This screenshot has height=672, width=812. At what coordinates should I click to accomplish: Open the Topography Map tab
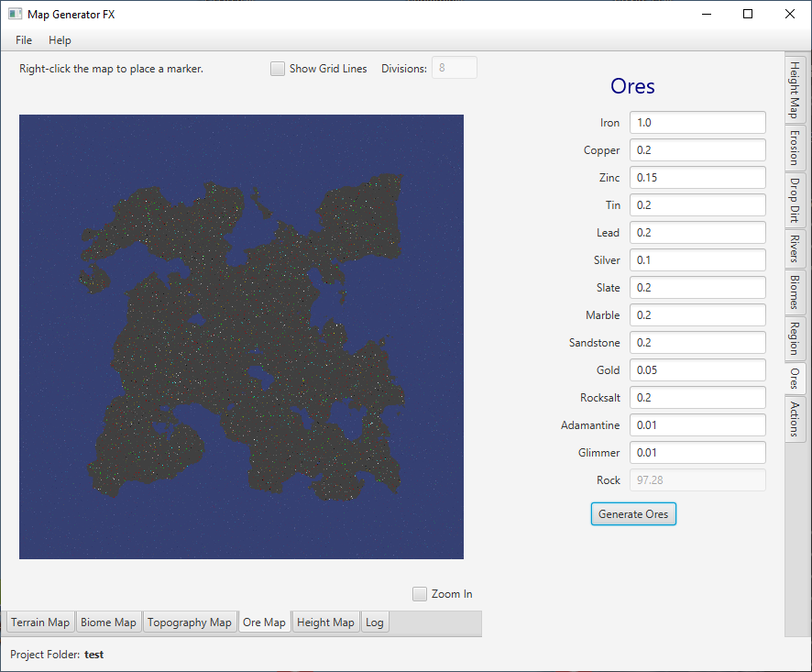pos(190,622)
